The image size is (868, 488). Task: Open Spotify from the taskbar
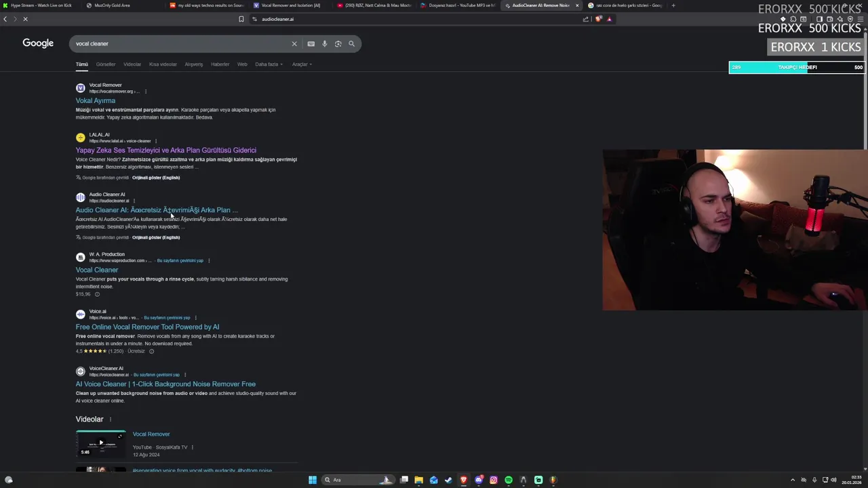click(509, 480)
